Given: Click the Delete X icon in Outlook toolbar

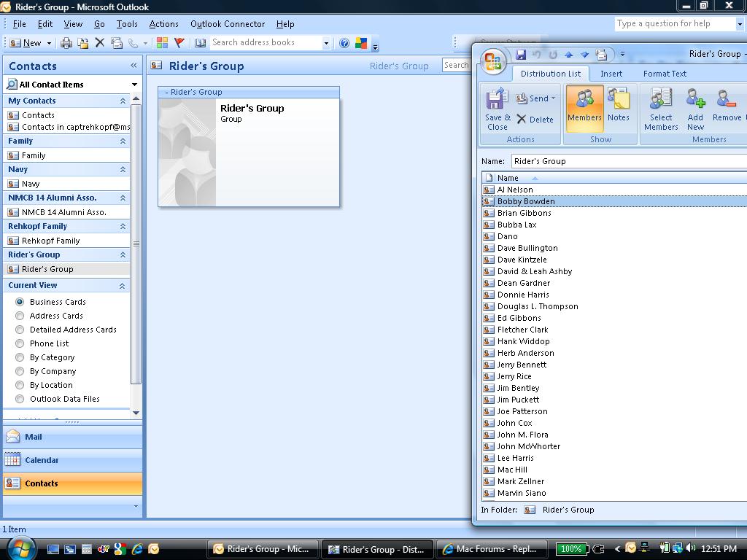Looking at the screenshot, I should click(99, 43).
